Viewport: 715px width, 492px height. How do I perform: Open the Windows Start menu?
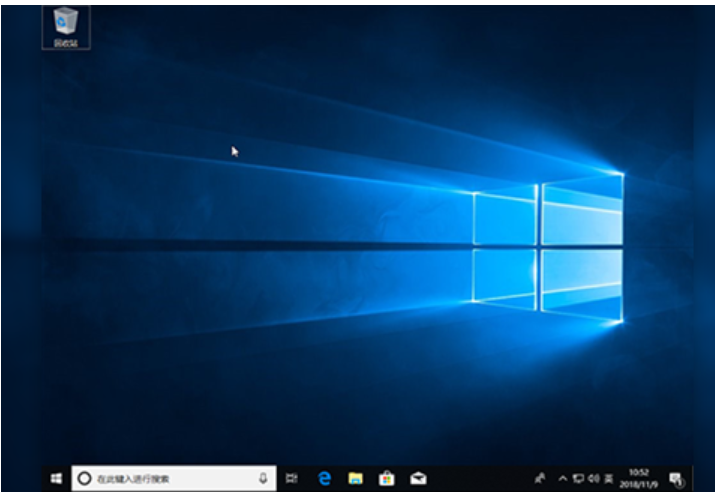(x=56, y=479)
